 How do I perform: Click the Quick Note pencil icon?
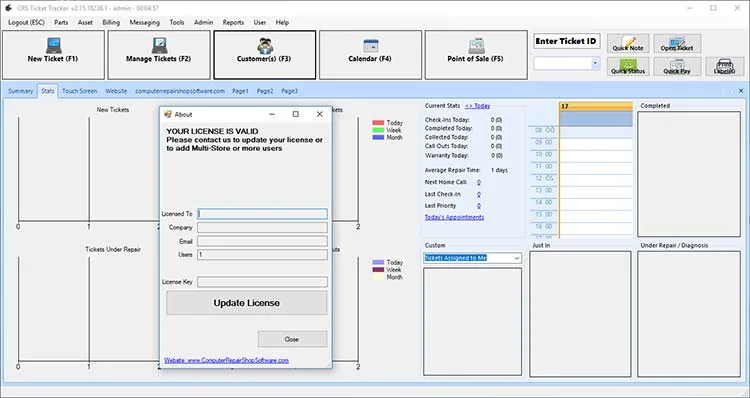(628, 43)
